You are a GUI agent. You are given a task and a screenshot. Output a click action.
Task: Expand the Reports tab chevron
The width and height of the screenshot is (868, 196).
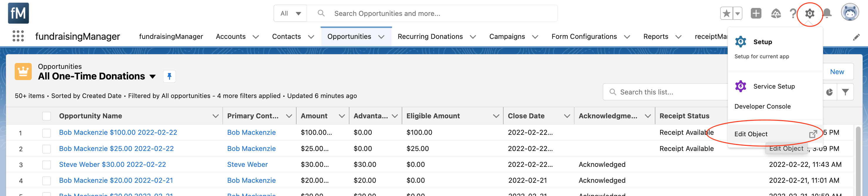coord(678,37)
